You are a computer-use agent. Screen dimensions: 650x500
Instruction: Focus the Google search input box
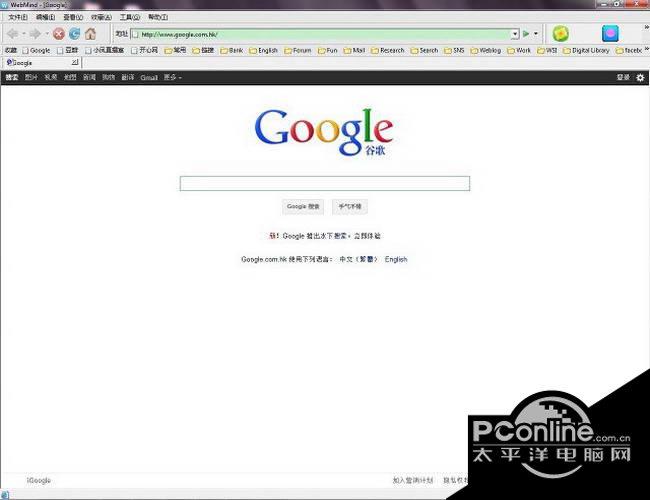click(325, 184)
